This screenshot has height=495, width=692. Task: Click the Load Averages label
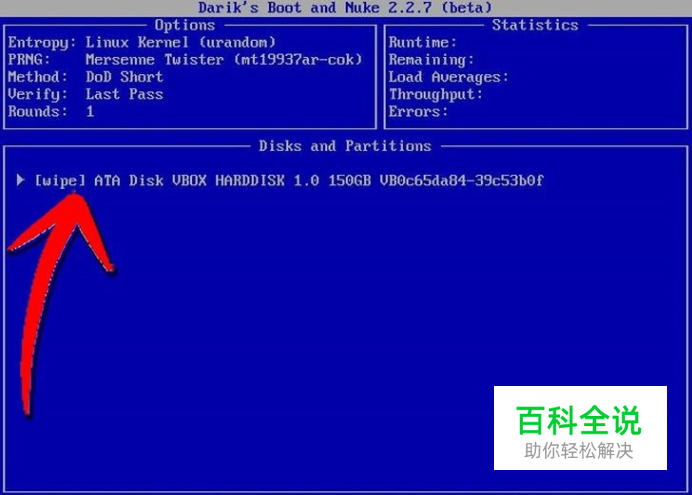[x=448, y=77]
